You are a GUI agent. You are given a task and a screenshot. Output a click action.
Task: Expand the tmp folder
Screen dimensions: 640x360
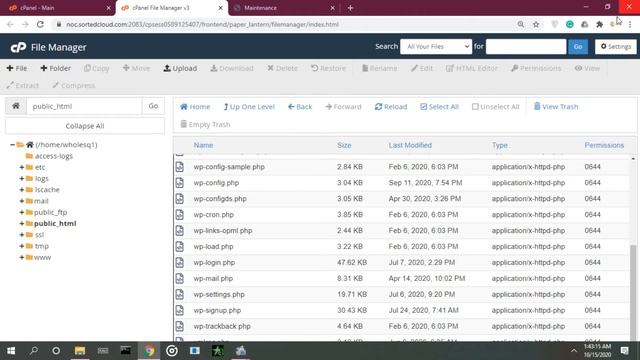(x=22, y=246)
